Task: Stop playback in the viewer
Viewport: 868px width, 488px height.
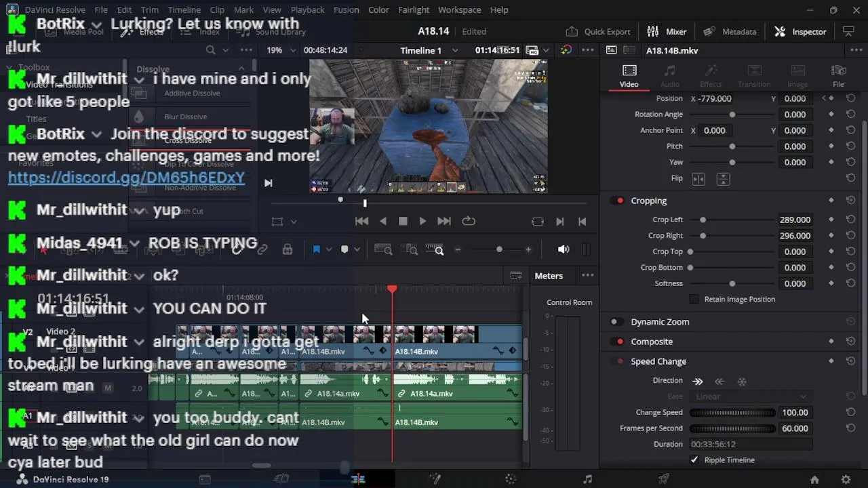Action: (403, 221)
